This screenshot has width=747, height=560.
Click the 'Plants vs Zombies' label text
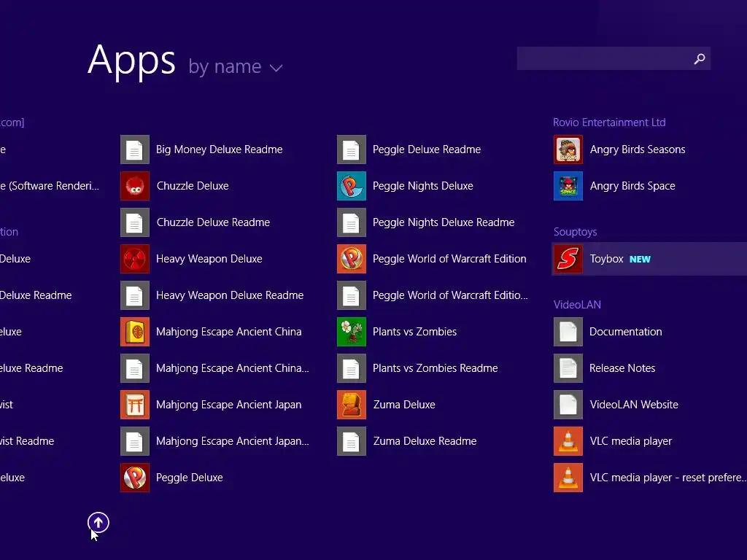click(x=414, y=332)
